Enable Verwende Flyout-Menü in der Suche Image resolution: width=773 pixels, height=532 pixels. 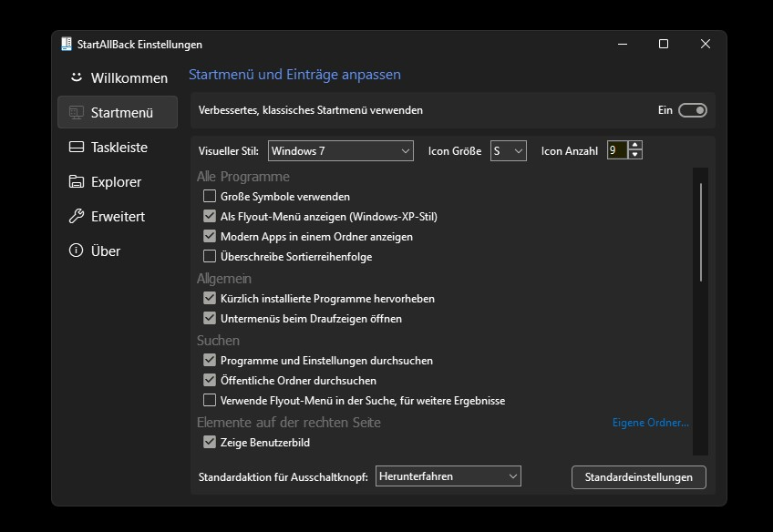tap(210, 400)
